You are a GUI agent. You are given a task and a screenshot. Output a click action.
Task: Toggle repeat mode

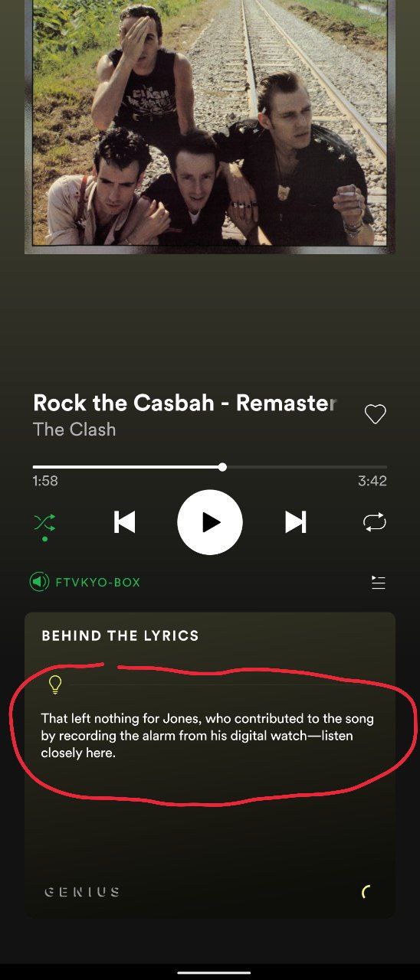pyautogui.click(x=375, y=523)
